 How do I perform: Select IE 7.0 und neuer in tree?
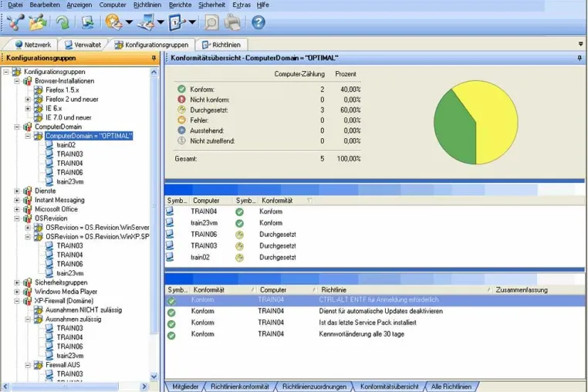click(x=68, y=117)
